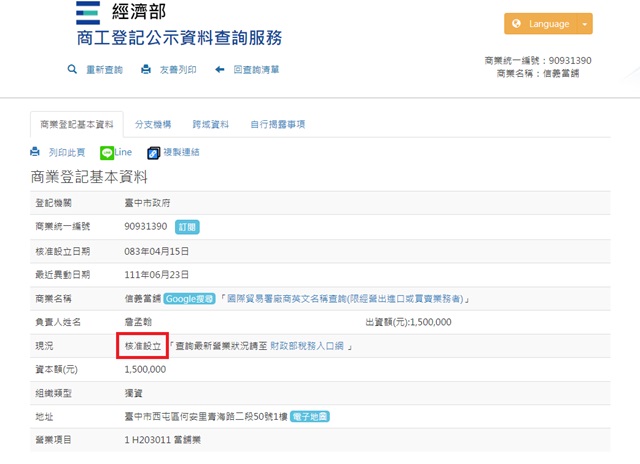
Task: Click the 核准設立 status highlighted in red
Action: [141, 345]
